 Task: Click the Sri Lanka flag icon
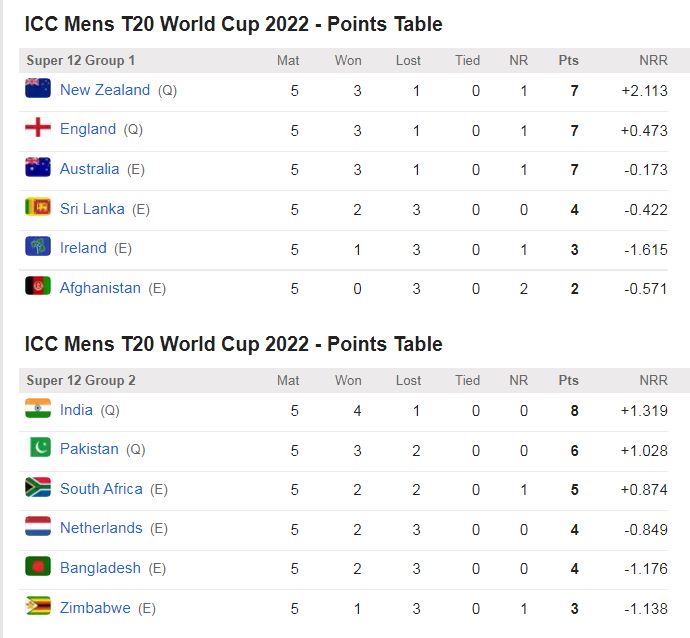38,207
